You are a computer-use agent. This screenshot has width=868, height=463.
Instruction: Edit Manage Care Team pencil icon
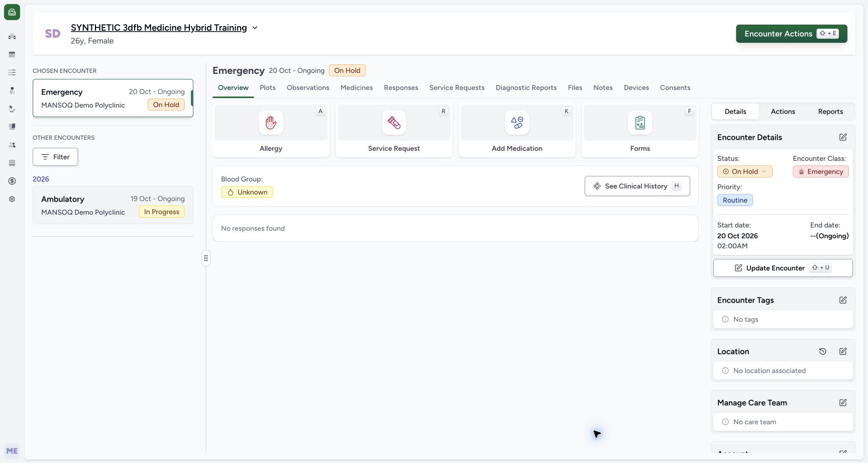pyautogui.click(x=843, y=403)
